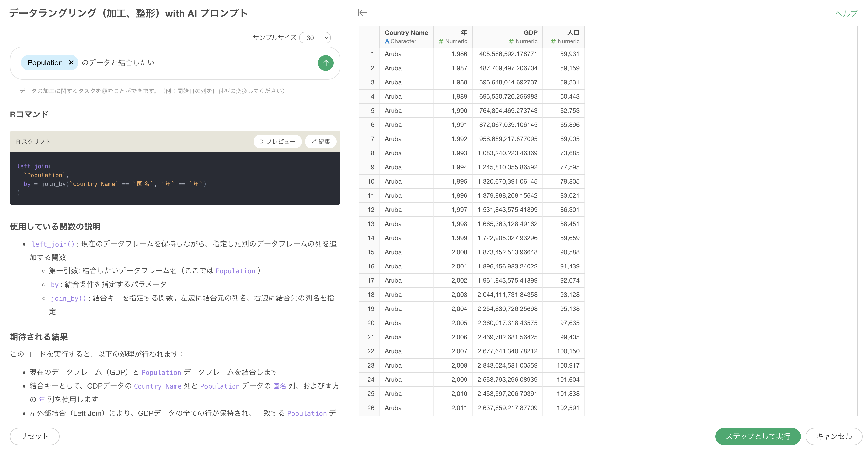Viewport: 868px width, 452px height.
Task: Click the left_join() function link in explanation
Action: pyautogui.click(x=53, y=244)
